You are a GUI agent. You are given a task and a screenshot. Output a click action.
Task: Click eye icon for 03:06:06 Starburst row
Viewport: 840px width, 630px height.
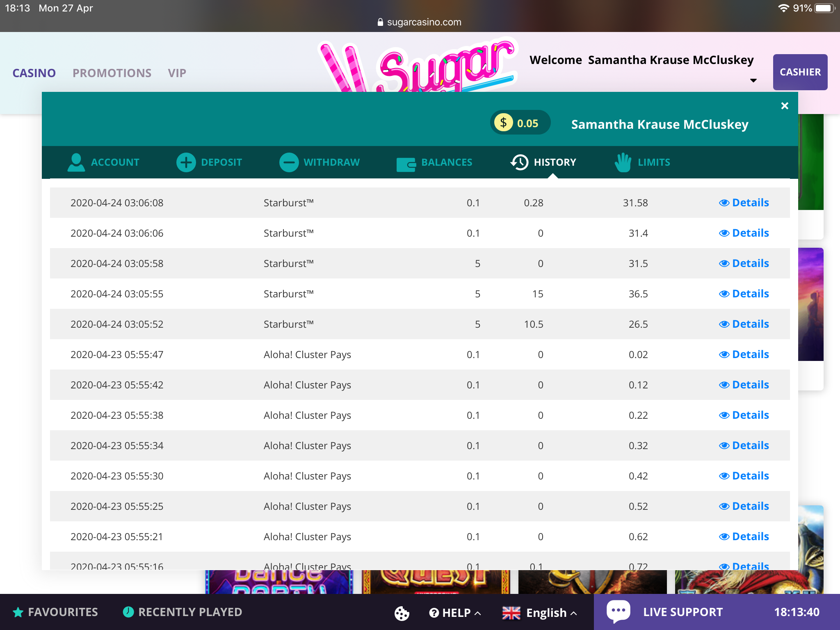724,233
